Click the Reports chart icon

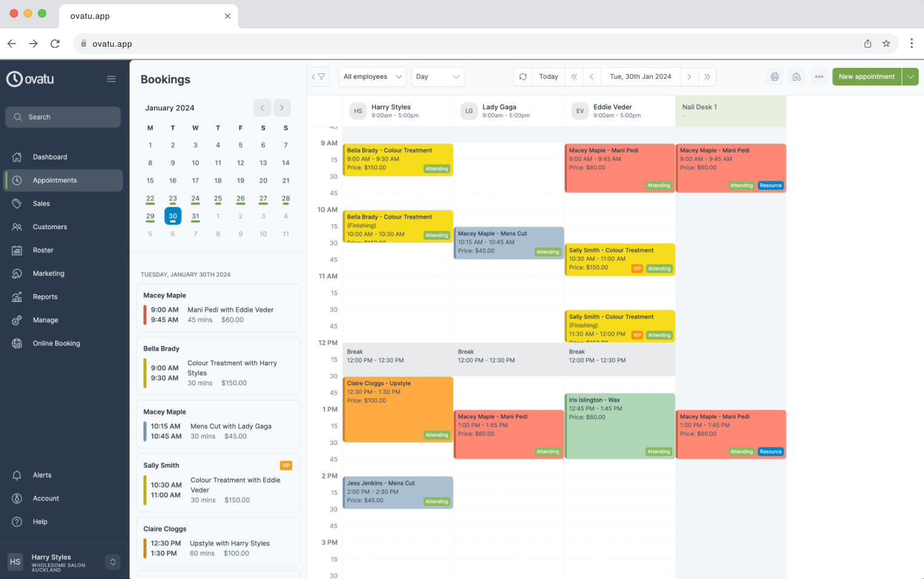(x=17, y=297)
